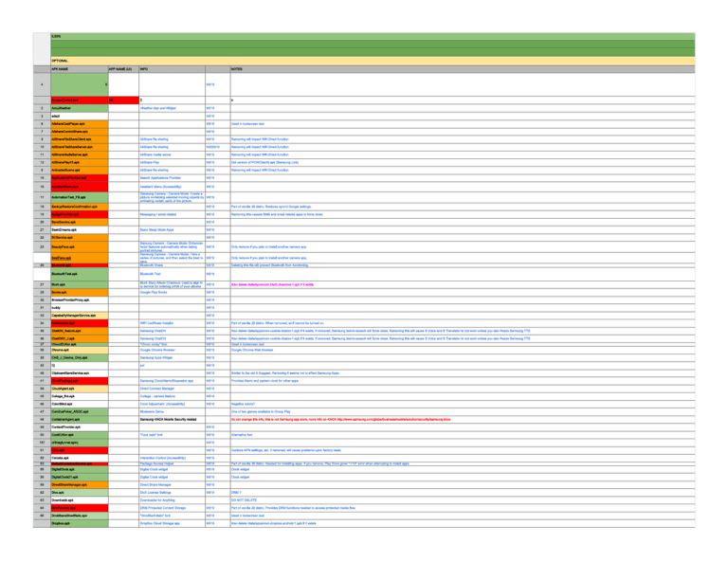Click the 'WiFi Certificate Installer' info cell

[172, 323]
